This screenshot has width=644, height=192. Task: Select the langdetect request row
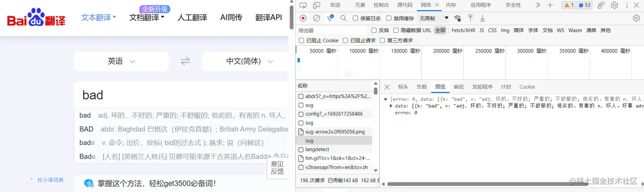point(334,149)
